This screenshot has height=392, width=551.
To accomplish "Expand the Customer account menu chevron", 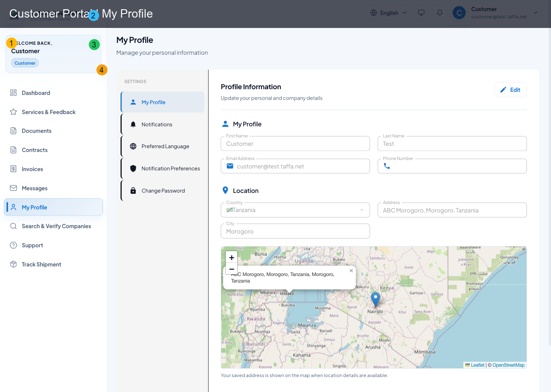I will 536,13.
